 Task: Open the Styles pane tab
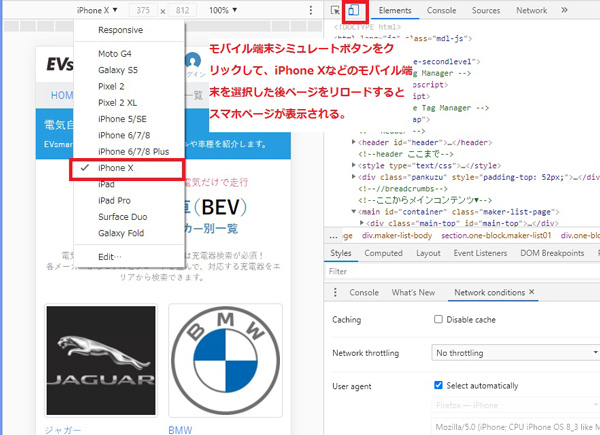coord(341,253)
